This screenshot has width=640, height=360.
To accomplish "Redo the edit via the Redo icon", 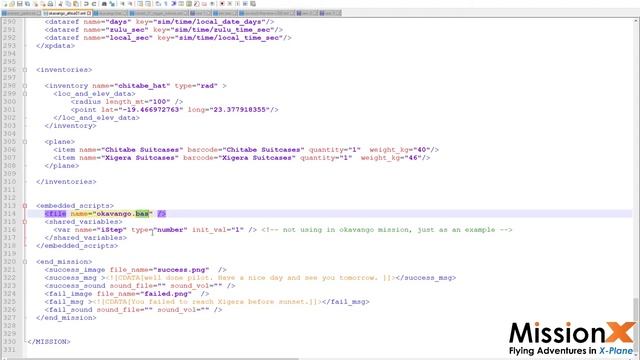I will tap(94, 4).
